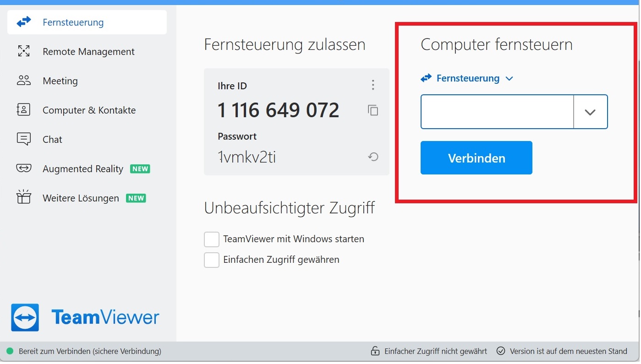This screenshot has height=364, width=641.
Task: Tick the Einfachen Zugriff gewähren checkbox
Action: (211, 260)
